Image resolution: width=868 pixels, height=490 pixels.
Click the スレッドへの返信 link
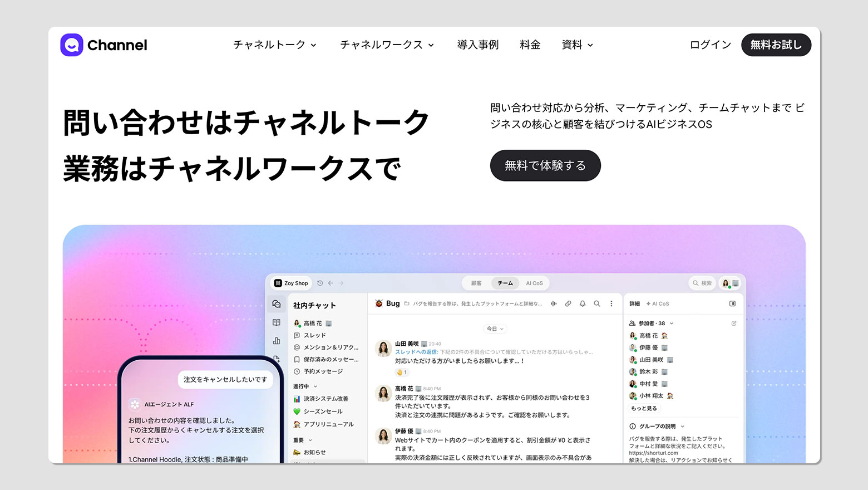416,352
